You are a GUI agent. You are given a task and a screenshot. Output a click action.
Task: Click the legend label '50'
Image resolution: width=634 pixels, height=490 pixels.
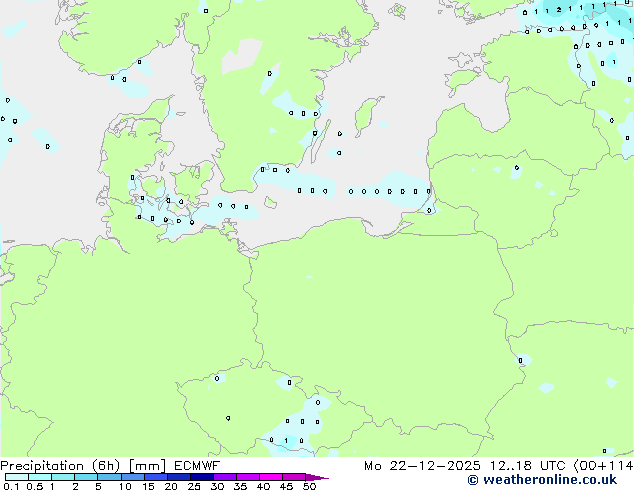coord(309,486)
